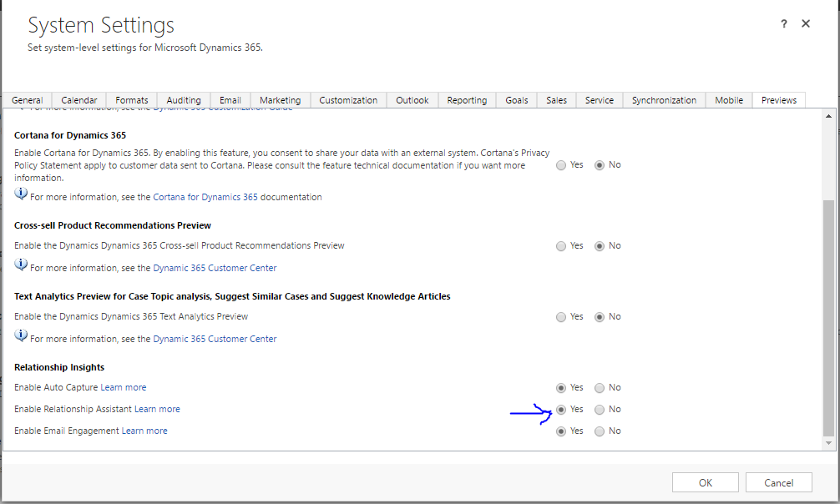Open Customer Center link under Text Analytics
Viewport: 840px width, 504px height.
(215, 339)
